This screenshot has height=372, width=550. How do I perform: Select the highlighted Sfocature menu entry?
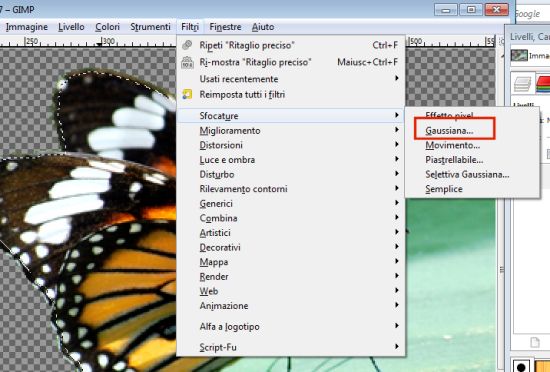point(291,115)
